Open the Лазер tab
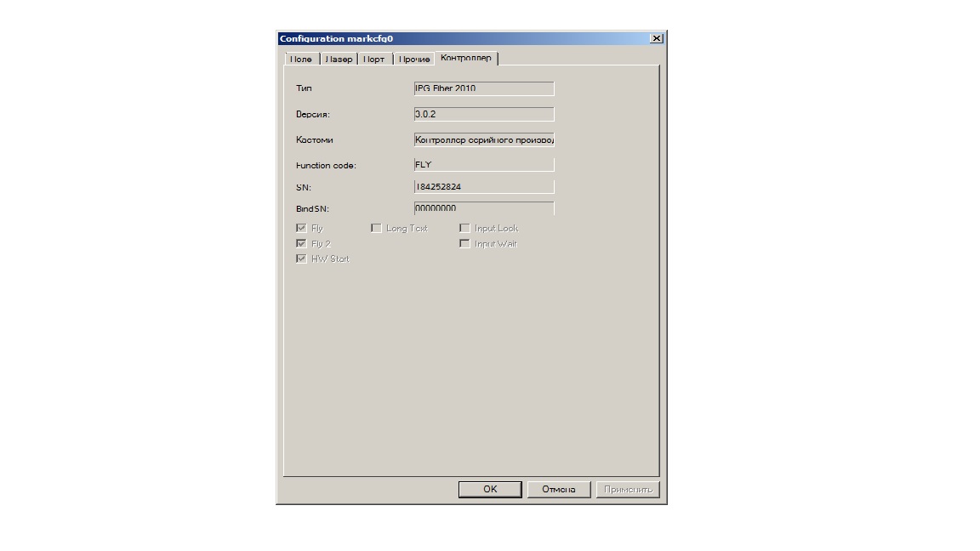The image size is (980, 551). point(338,59)
